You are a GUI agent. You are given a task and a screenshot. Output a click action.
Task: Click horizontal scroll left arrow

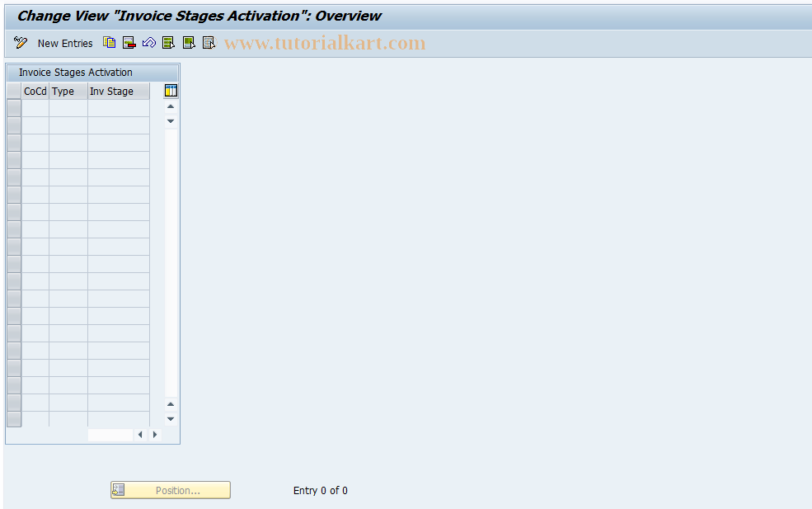click(140, 435)
